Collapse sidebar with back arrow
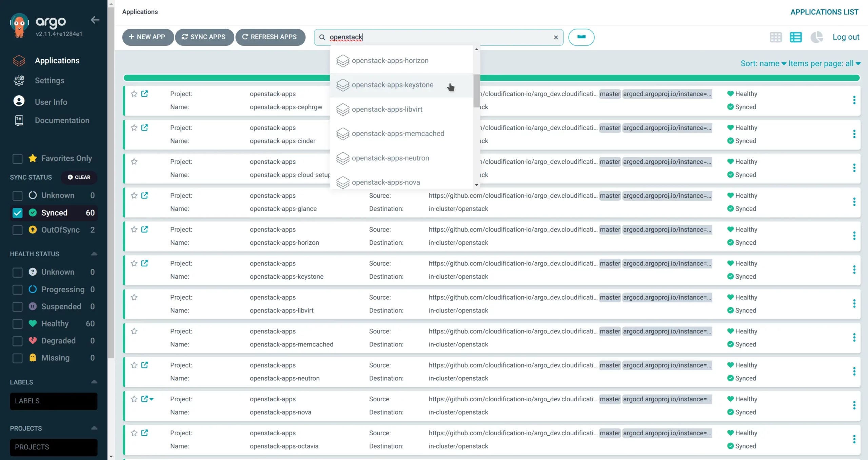The width and height of the screenshot is (868, 460). [95, 20]
